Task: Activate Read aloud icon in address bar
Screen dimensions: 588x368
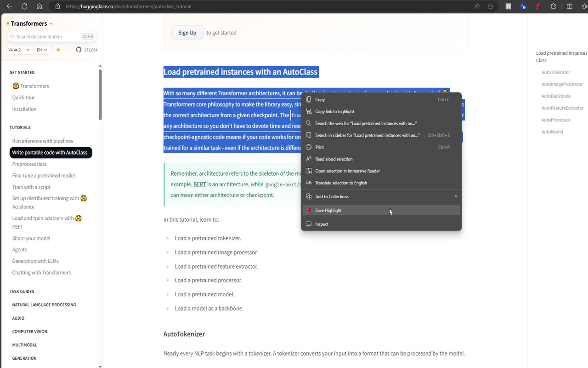Action: click(x=476, y=6)
